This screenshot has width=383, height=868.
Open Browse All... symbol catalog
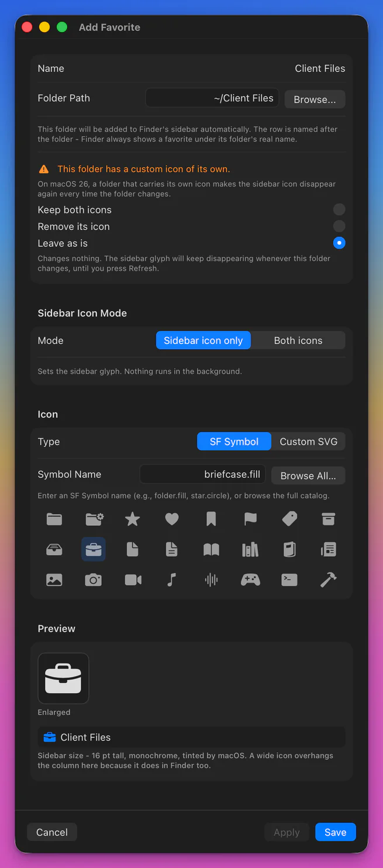[x=308, y=476]
